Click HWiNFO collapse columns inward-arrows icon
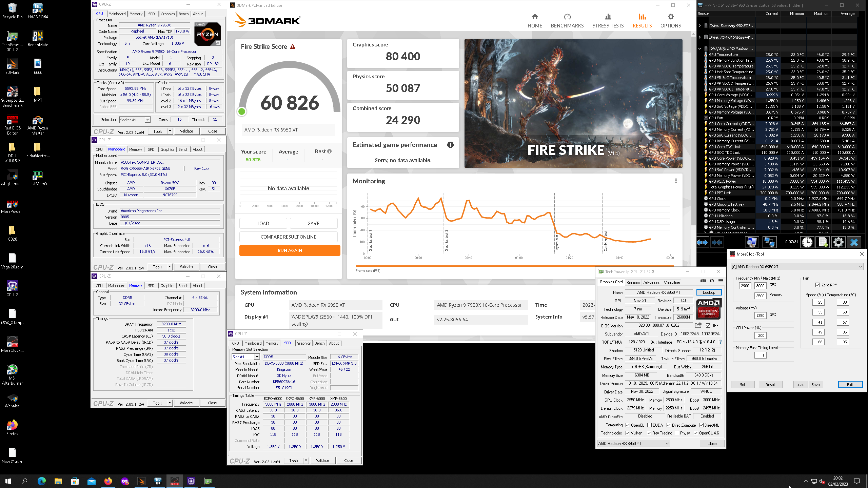Screen dimensions: 868x488 [717, 242]
